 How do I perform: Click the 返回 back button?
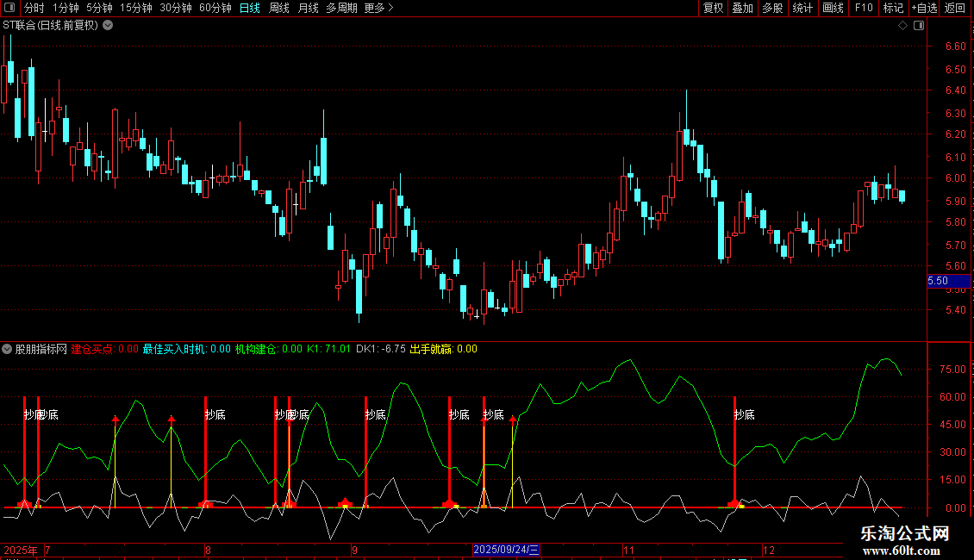(x=955, y=8)
